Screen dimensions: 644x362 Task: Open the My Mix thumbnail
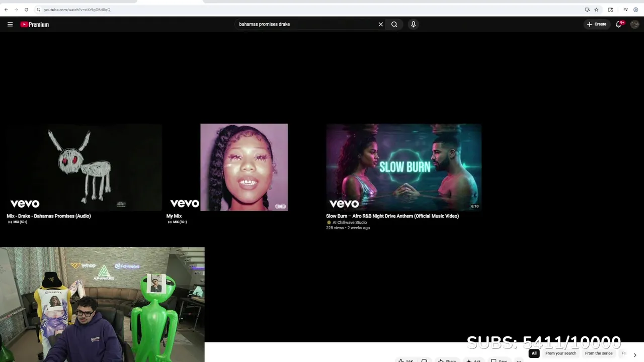[244, 167]
